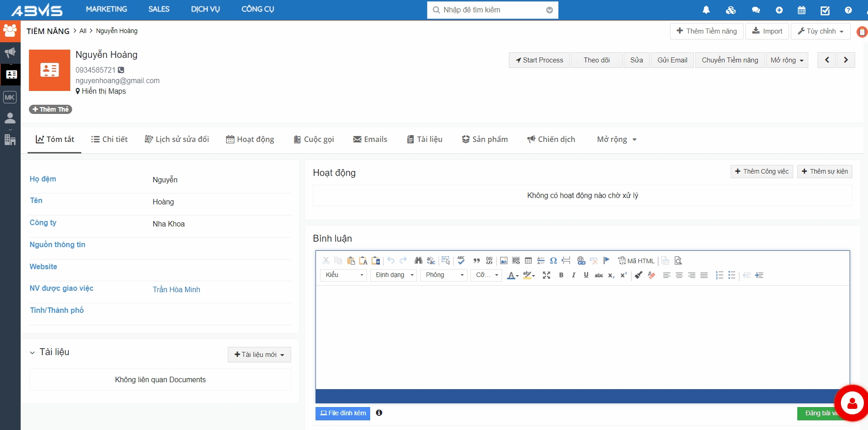Toggle underline formatting in editor
Screen dimensions: 868x430
coord(586,275)
